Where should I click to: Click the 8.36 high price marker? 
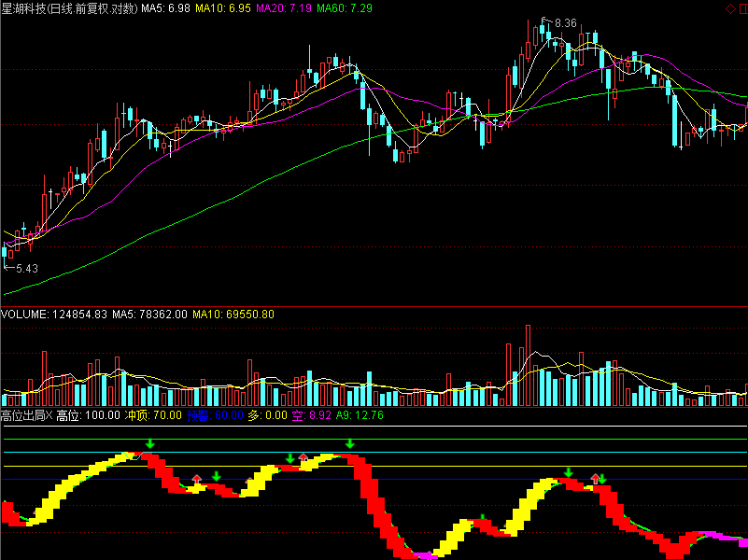coord(565,23)
